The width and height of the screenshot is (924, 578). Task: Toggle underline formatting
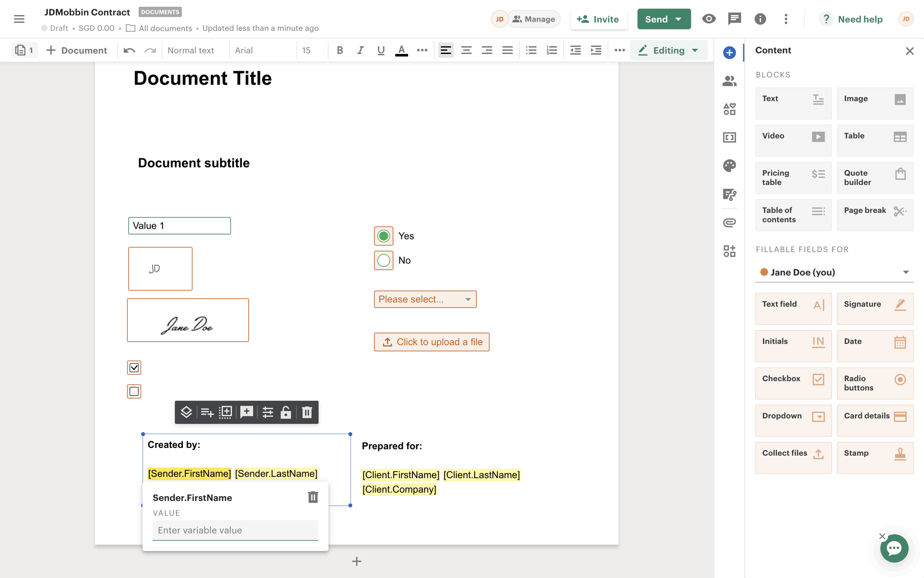pyautogui.click(x=381, y=50)
